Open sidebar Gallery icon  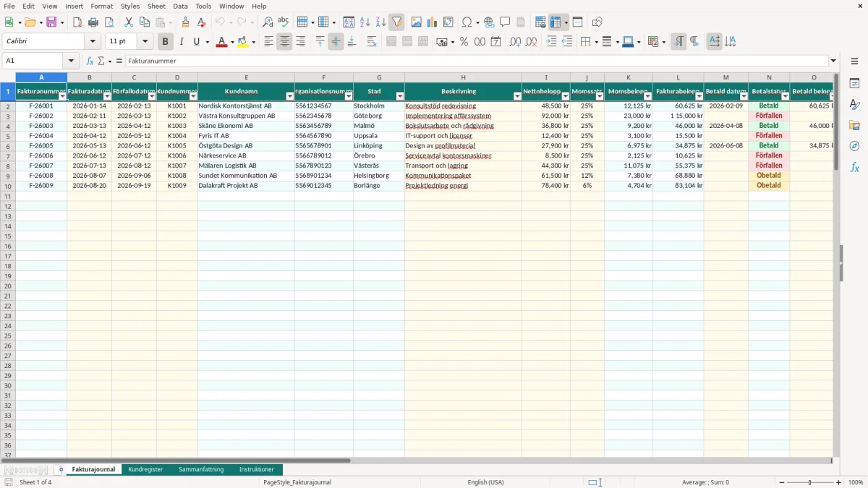(x=854, y=126)
